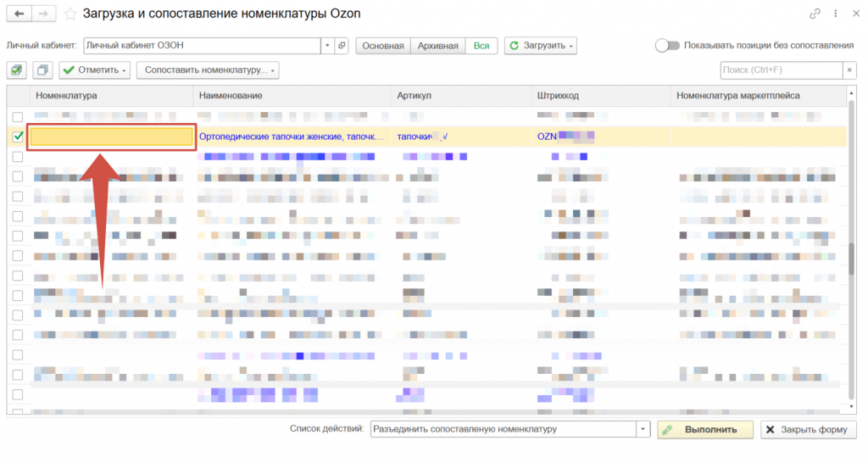
Task: Clear the search field with the x icon
Action: pos(849,70)
